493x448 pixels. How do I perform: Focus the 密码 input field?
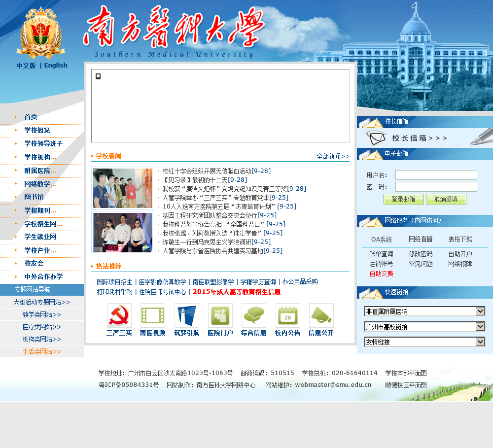click(x=436, y=187)
